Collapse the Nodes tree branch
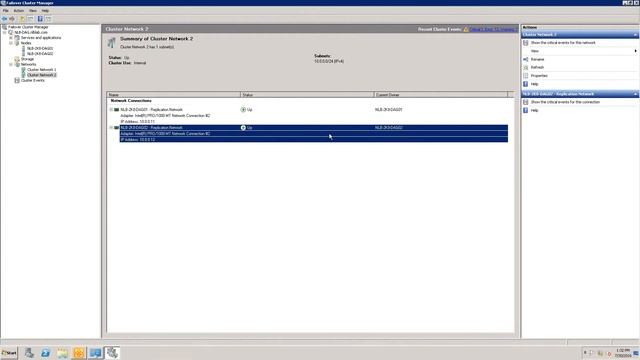Screen dimensions: 640x360 click(x=11, y=43)
